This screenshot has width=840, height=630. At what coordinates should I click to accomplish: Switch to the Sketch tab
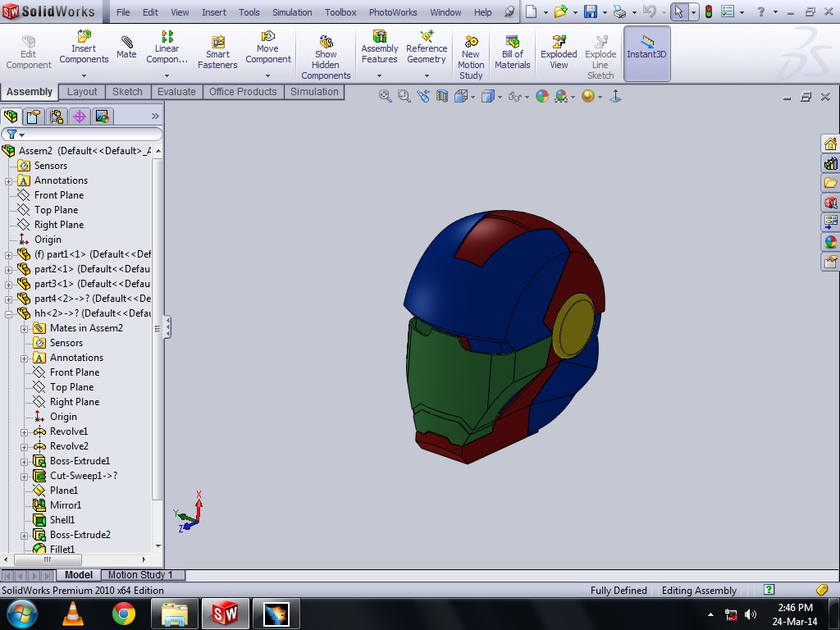(127, 92)
